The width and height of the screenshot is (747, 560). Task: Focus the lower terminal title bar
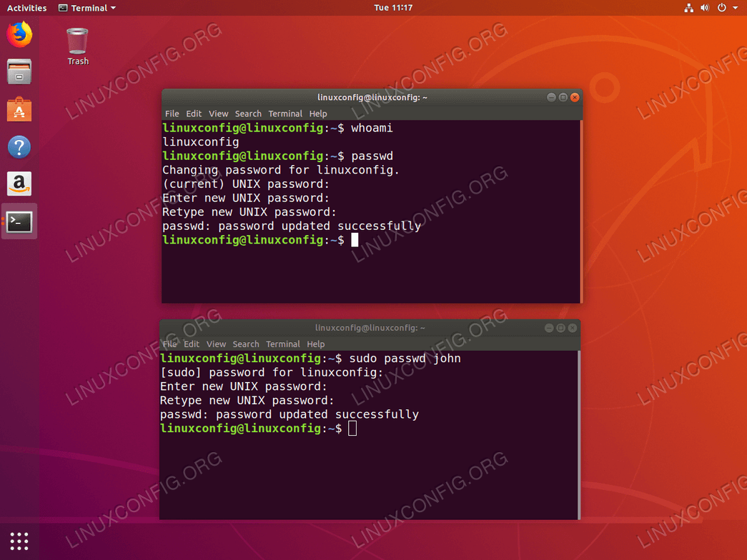(x=370, y=328)
